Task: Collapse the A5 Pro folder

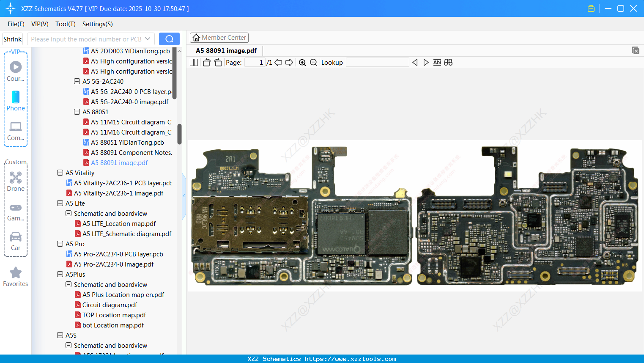Action: [x=60, y=244]
